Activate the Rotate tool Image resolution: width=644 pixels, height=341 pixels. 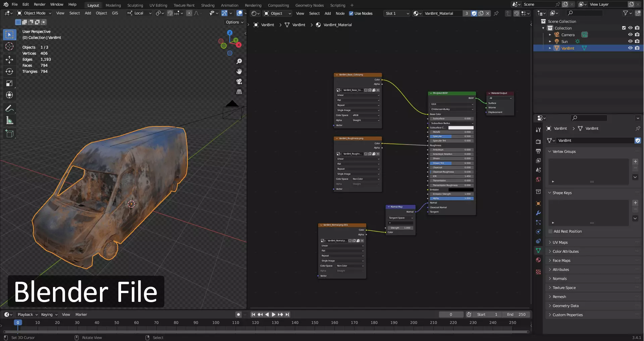point(9,71)
